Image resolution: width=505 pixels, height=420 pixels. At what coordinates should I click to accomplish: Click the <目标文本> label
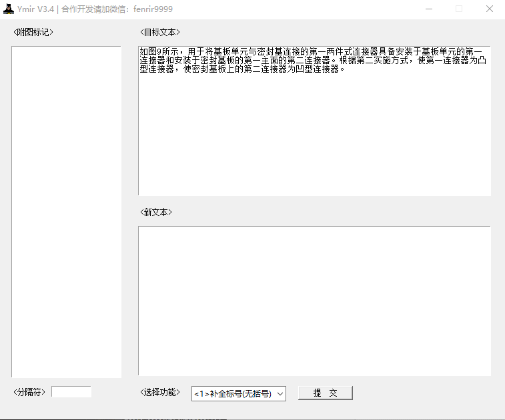coord(160,32)
